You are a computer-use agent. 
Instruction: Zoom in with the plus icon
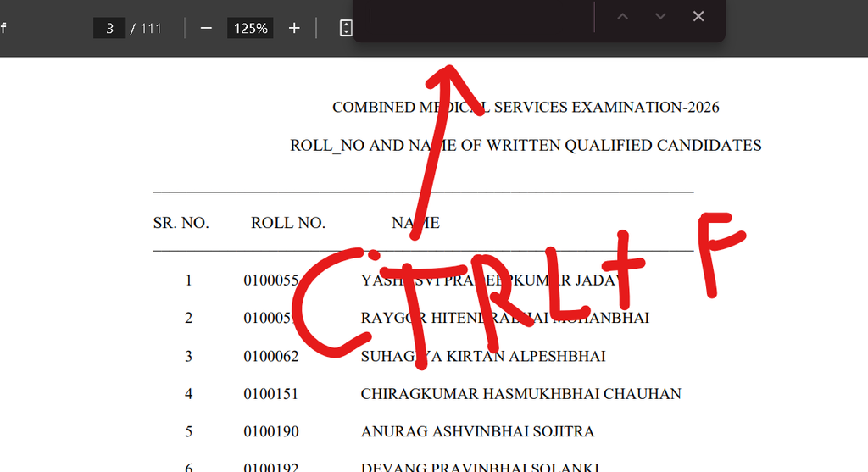click(x=294, y=28)
